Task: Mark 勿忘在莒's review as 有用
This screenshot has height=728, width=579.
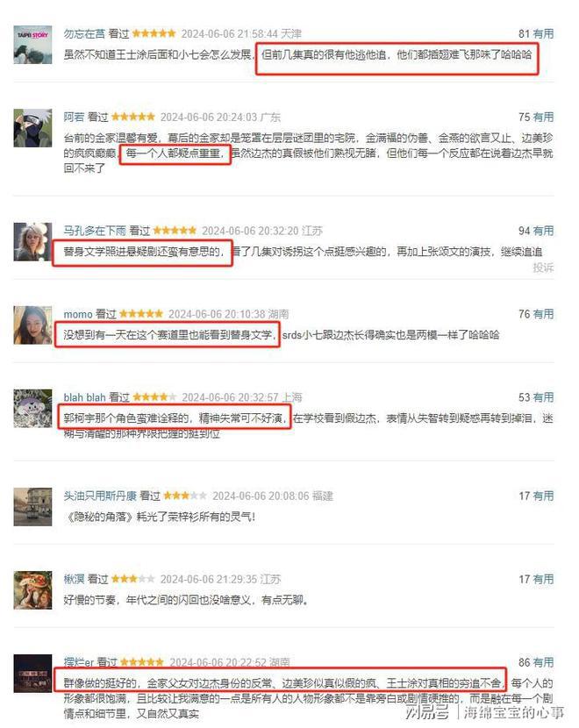Action: pos(543,33)
